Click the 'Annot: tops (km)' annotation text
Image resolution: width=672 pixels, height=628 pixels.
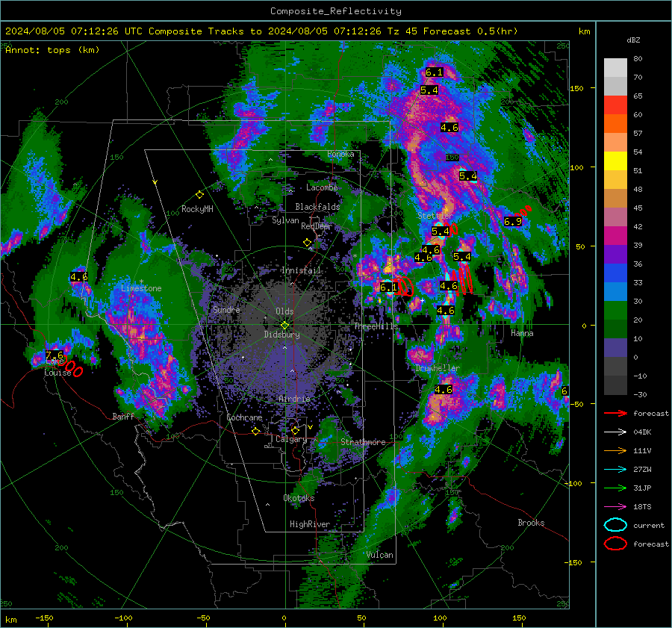(53, 50)
